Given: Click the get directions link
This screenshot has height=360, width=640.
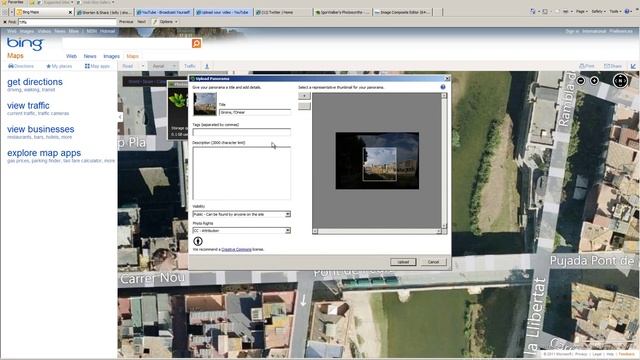Looking at the screenshot, I should pos(35,82).
